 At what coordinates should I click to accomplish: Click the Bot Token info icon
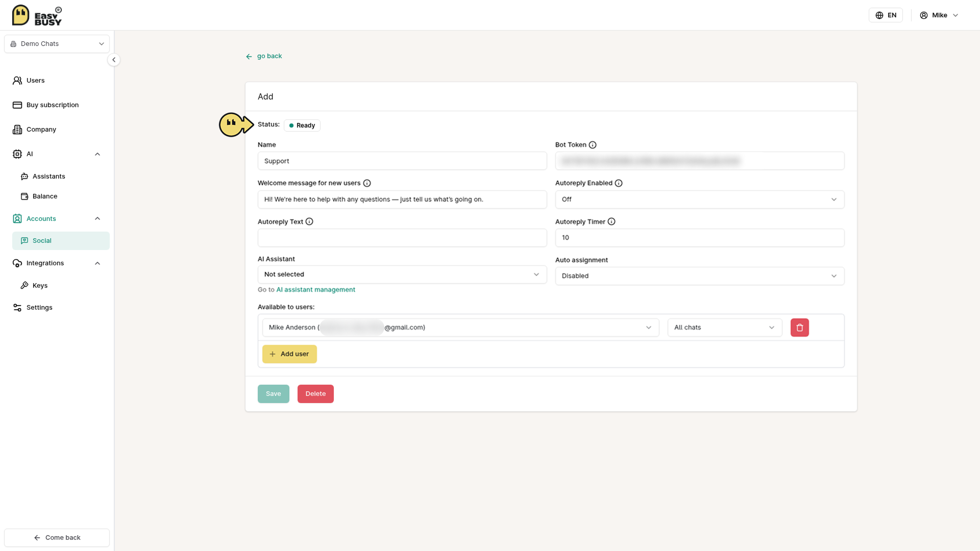(x=593, y=145)
